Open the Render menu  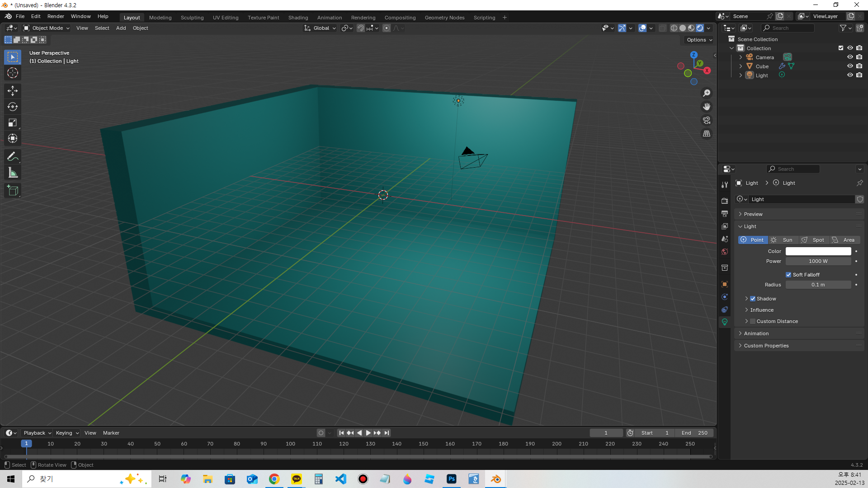[x=56, y=16]
